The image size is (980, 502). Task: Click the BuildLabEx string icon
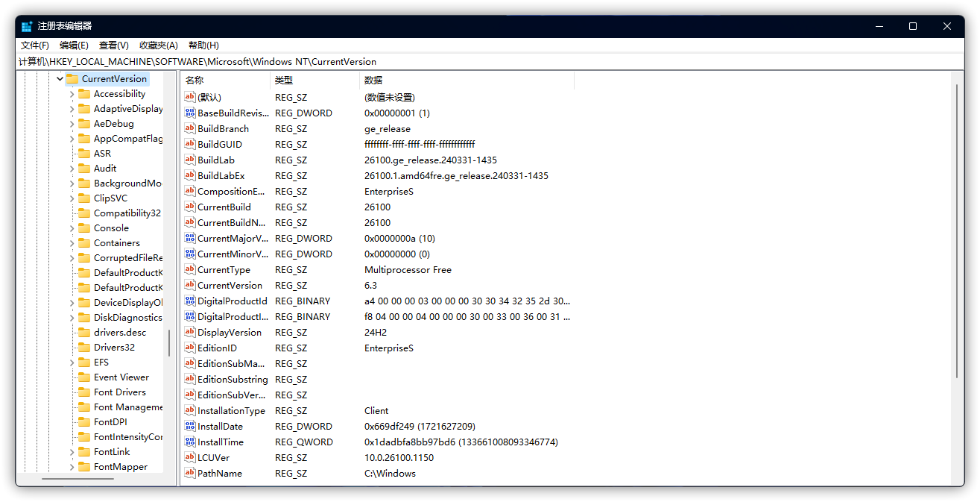pos(189,175)
